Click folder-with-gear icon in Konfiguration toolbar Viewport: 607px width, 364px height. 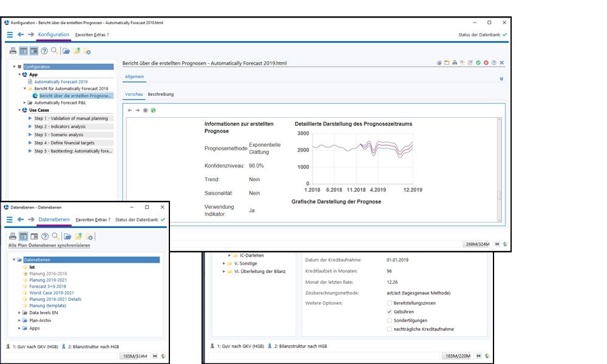[x=87, y=51]
